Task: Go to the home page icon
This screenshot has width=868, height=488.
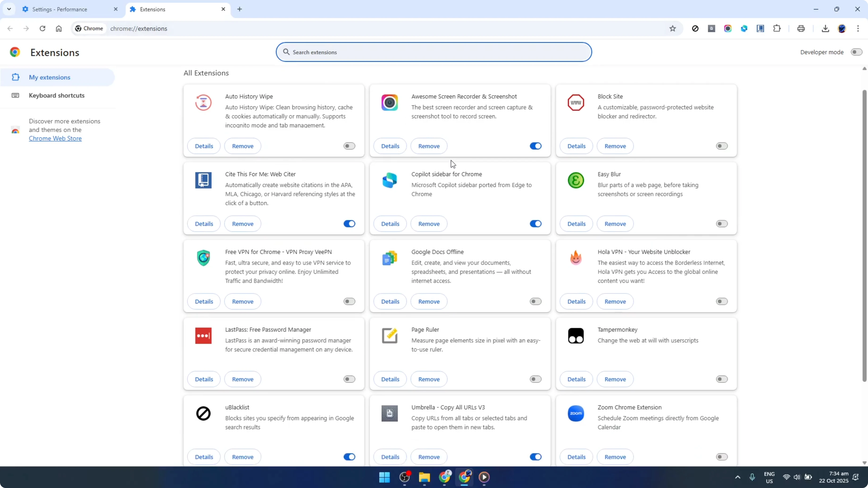Action: (59, 29)
